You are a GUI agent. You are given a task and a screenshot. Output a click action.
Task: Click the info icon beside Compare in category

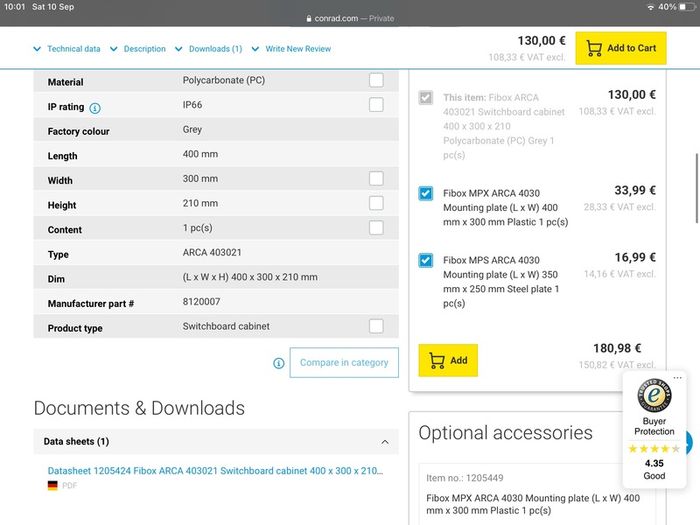[279, 363]
